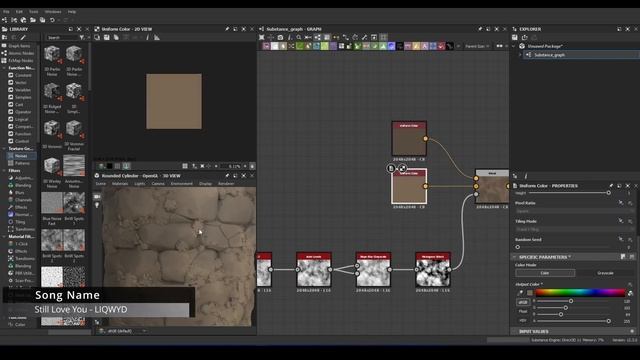
Task: Toggle black background in 2D view bottom bar
Action: click(x=109, y=166)
